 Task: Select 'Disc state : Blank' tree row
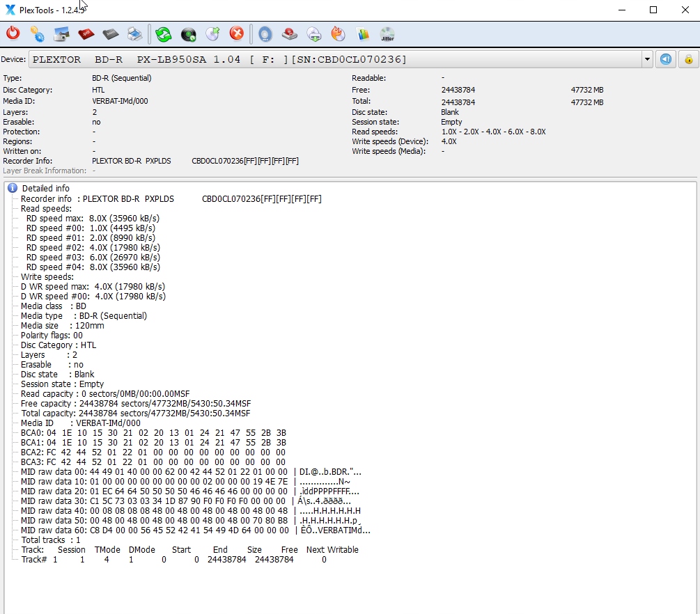(x=57, y=375)
